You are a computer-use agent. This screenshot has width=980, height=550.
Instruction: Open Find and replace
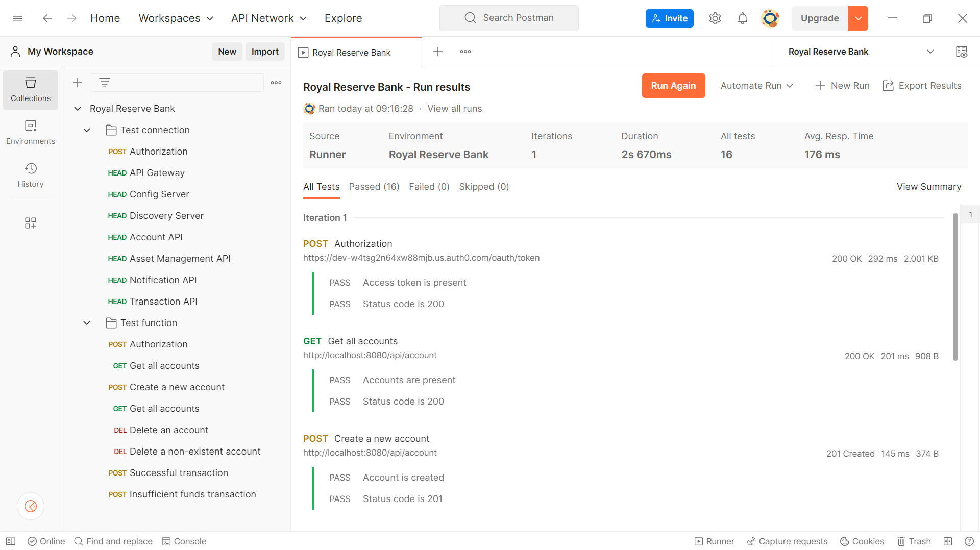(x=113, y=541)
